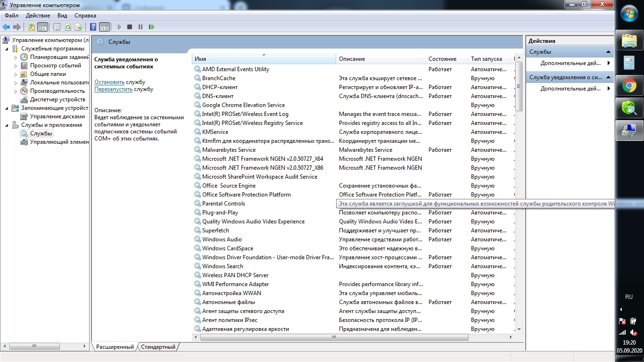
Task: Click the Остановить service link
Action: click(109, 82)
